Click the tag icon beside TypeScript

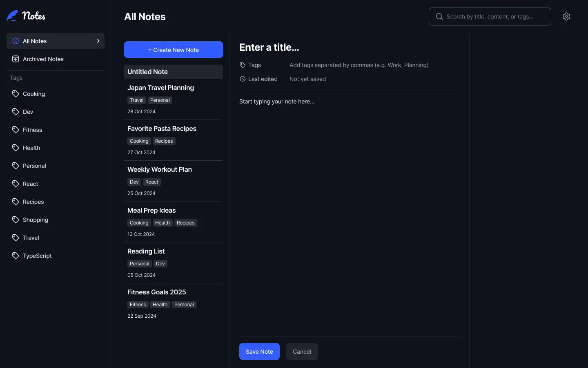click(x=16, y=256)
